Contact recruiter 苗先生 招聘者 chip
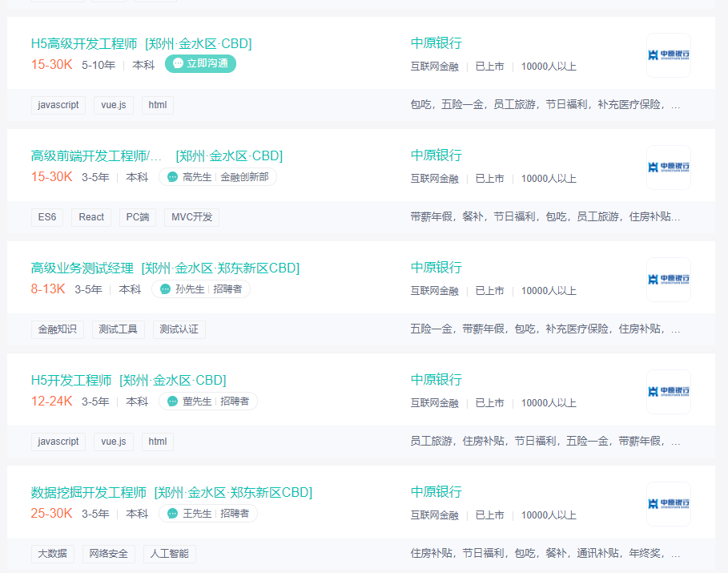Viewport: 728px width, 573px height. click(208, 402)
